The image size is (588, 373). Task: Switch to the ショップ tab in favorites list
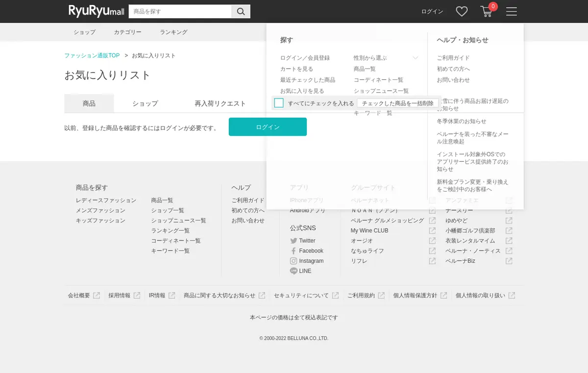pos(145,103)
